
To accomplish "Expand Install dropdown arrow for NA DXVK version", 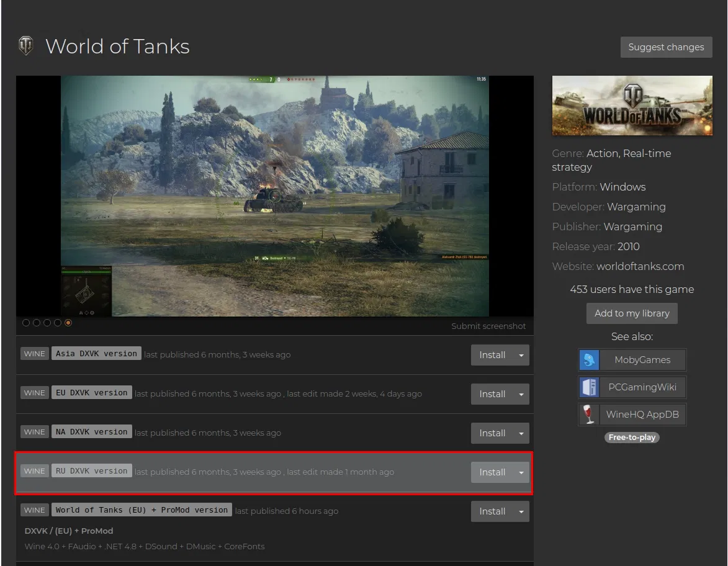I will (x=521, y=433).
